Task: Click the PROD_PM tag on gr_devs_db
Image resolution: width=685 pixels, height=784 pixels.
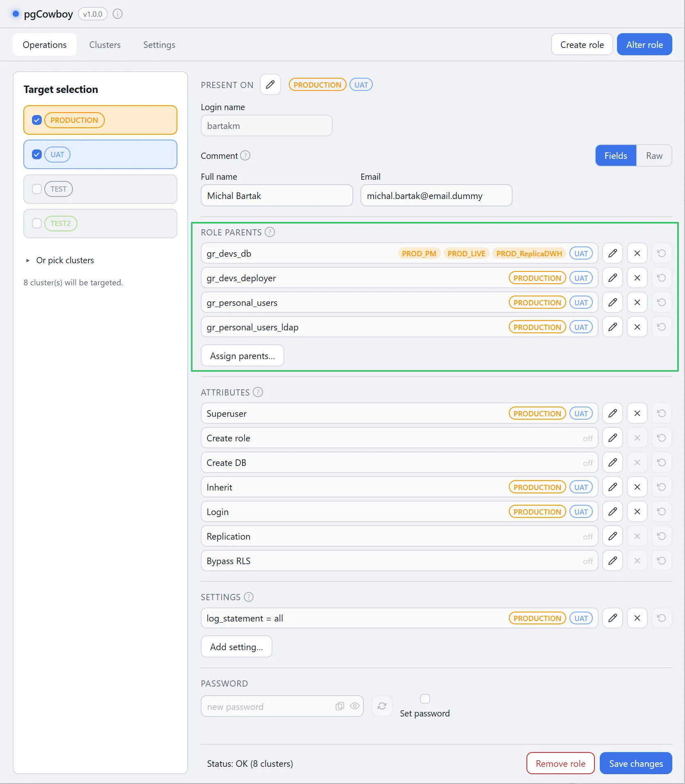Action: 419,253
